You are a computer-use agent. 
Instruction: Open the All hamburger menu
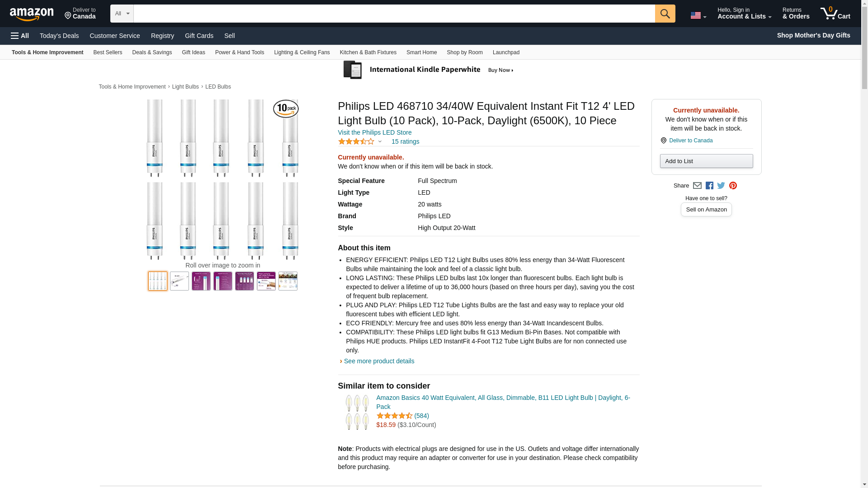pos(20,36)
